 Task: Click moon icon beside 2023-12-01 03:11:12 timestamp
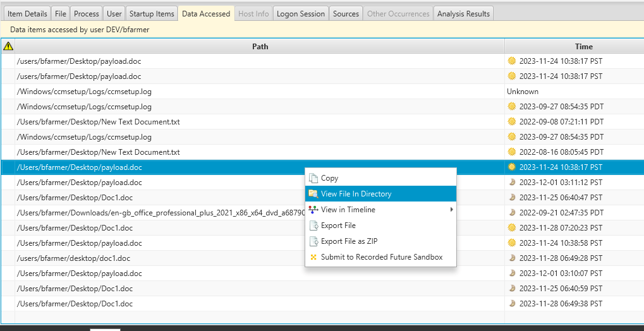[512, 183]
